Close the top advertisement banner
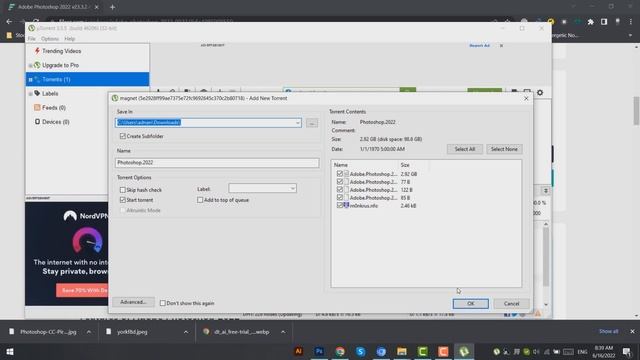Viewport: 640px width, 360px height. point(501,45)
